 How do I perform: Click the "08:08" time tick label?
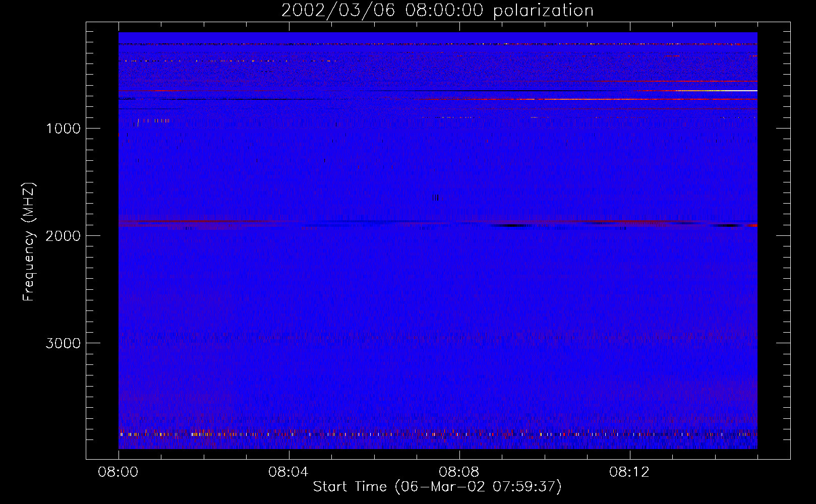pyautogui.click(x=459, y=472)
